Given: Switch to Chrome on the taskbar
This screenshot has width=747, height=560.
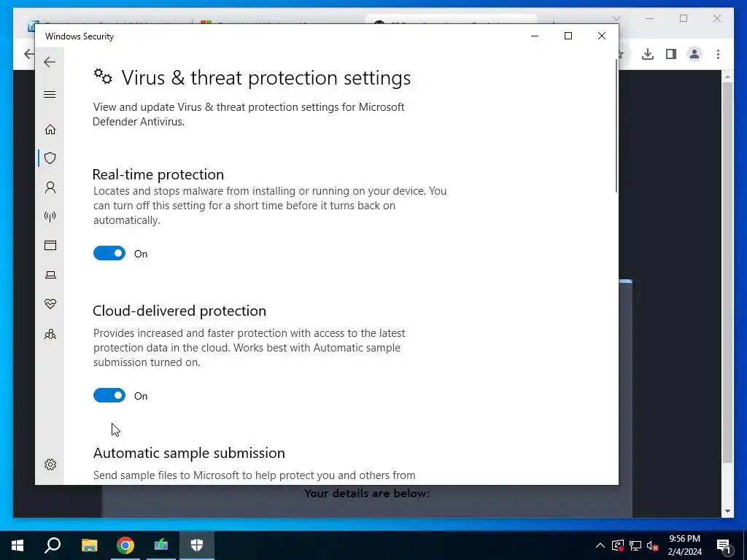Looking at the screenshot, I should [125, 545].
